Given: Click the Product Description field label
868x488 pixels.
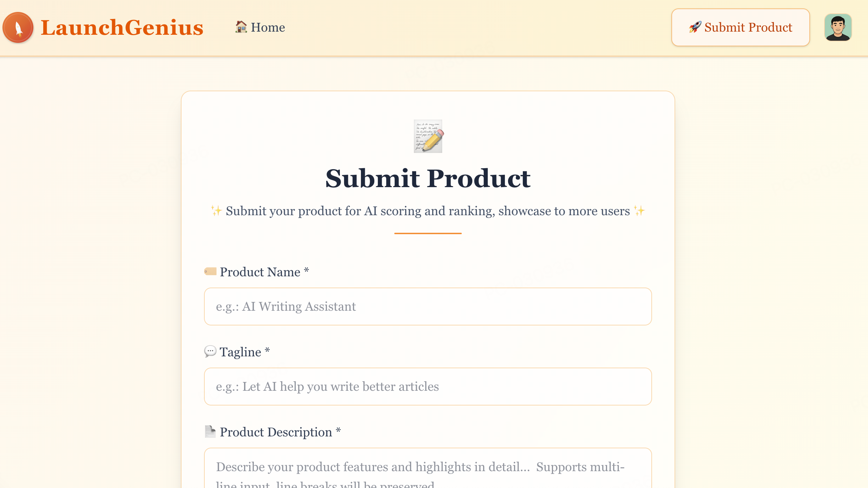Looking at the screenshot, I should (276, 432).
